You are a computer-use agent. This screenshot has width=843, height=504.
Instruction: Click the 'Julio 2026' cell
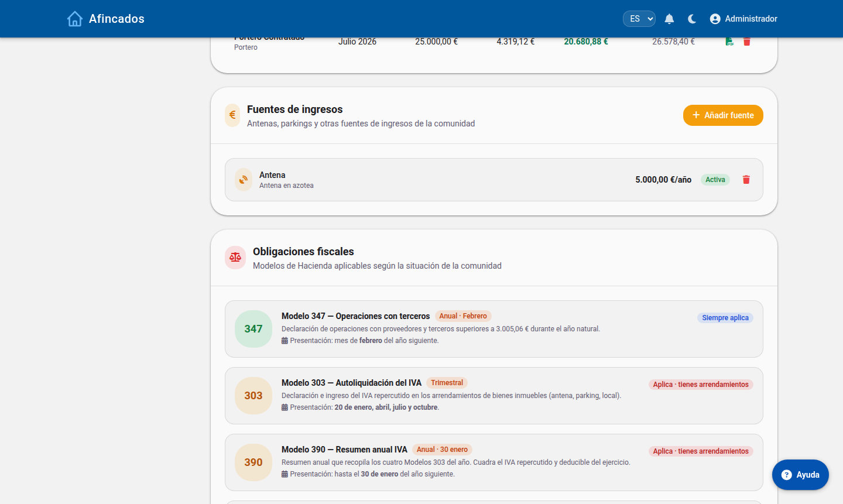point(357,42)
